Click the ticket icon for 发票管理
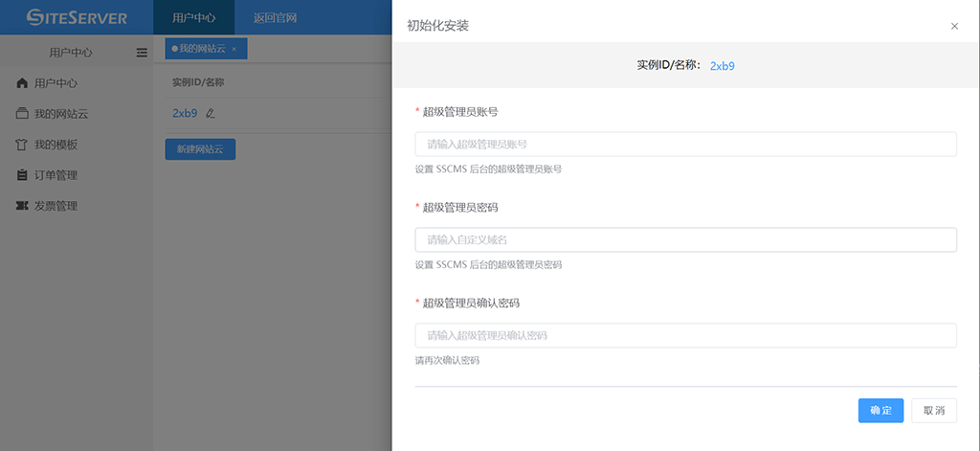The width and height of the screenshot is (980, 451). pos(22,206)
